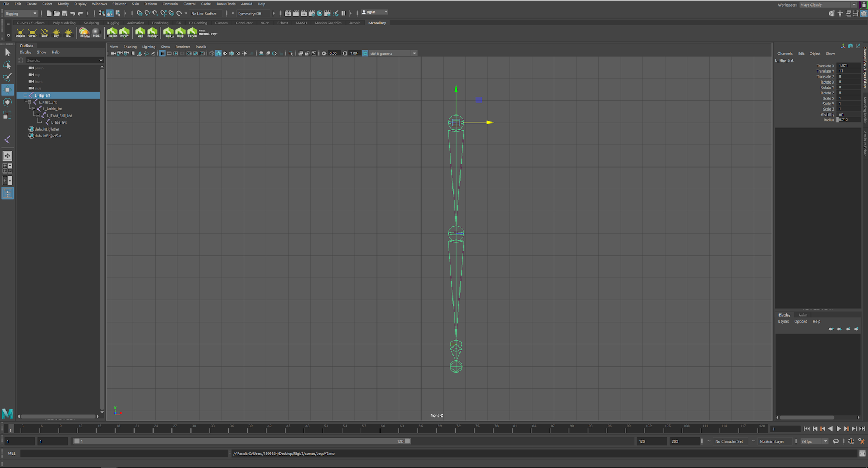Open the Outliner search filter dropdown
Screen dimensions: 868x468
(101, 60)
